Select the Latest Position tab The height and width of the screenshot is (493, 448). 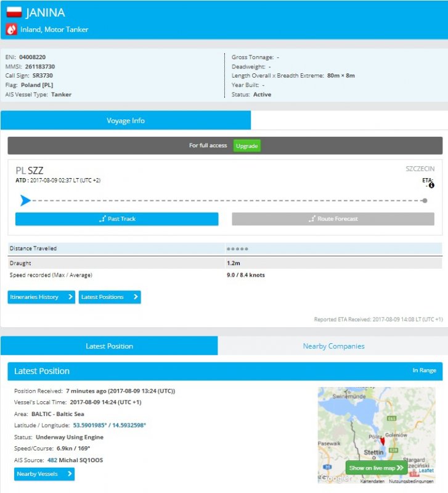[109, 346]
